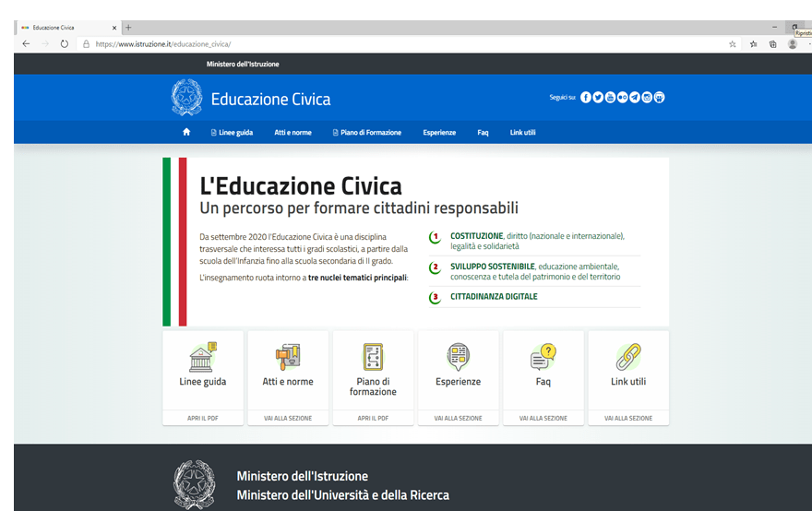
Task: Click the Link utili chain icon
Action: [627, 356]
